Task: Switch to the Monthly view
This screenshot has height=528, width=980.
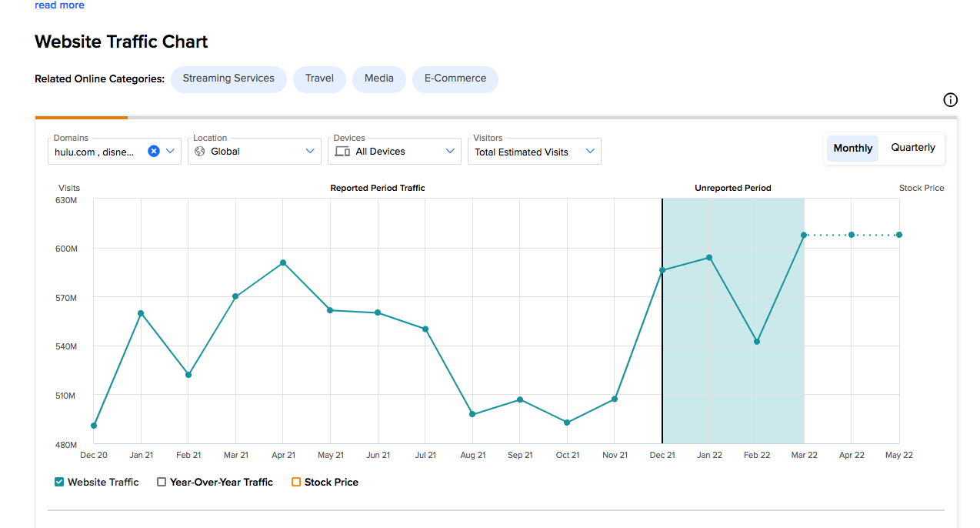Action: 853,148
